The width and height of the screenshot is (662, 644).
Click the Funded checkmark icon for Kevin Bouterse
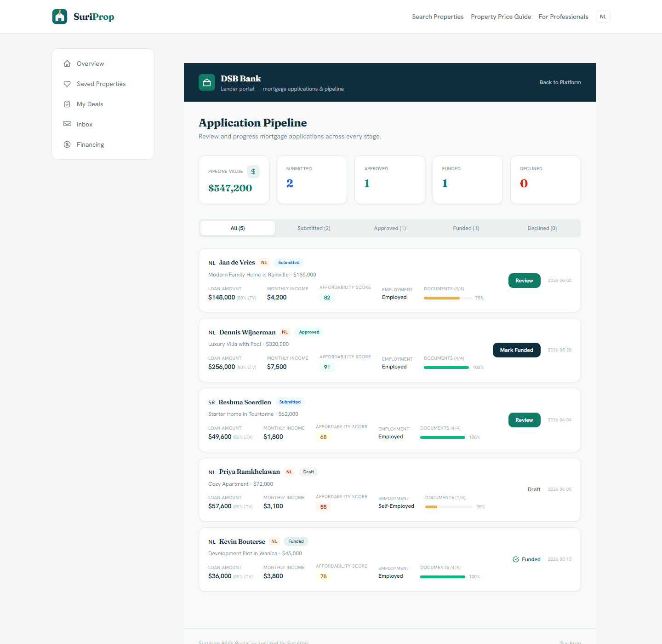tap(516, 559)
